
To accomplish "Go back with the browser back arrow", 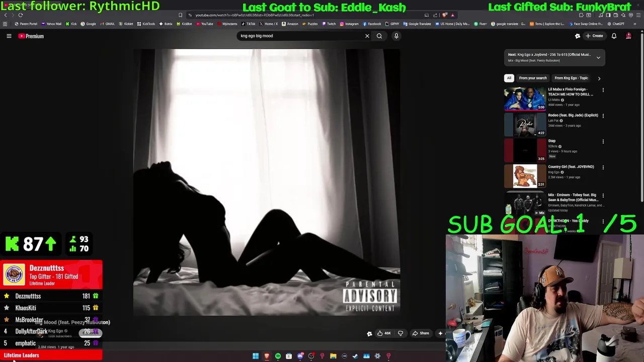I will (x=6, y=15).
